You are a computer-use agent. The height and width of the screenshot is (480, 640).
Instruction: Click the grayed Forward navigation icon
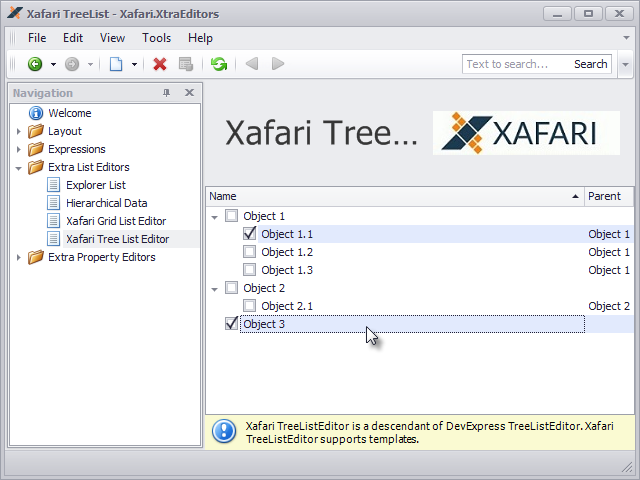pos(72,64)
